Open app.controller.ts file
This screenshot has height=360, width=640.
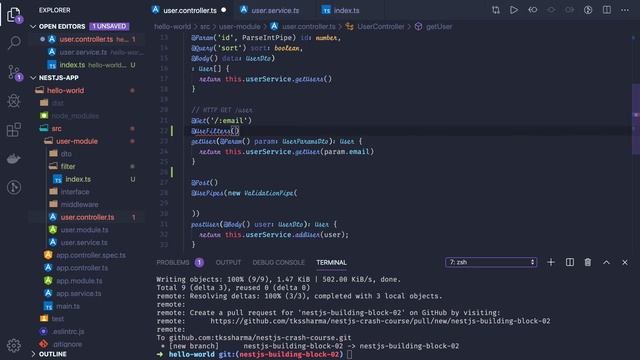tap(82, 268)
